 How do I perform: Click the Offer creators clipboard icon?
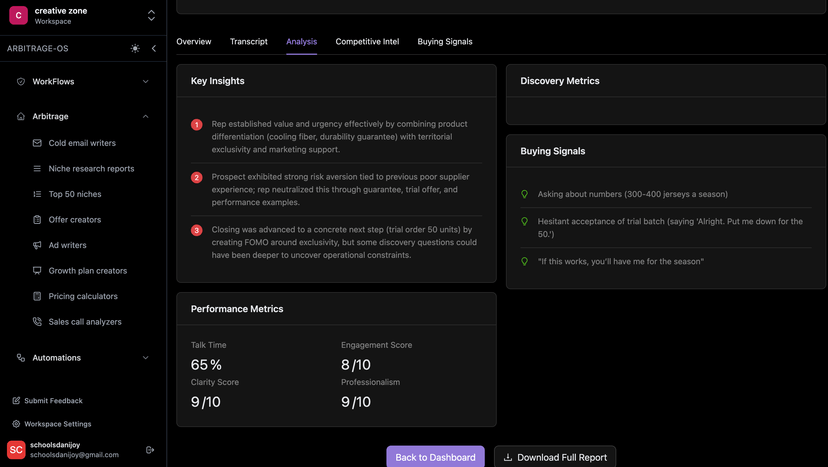37,220
